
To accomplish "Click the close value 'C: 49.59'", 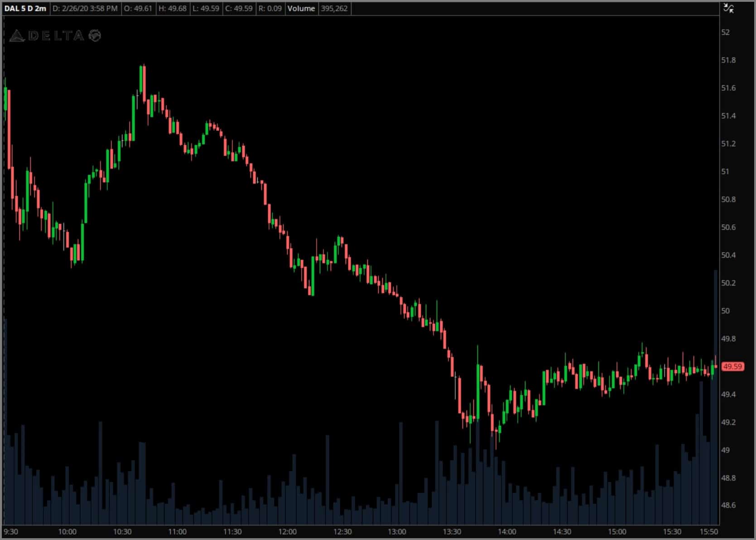I will click(239, 9).
